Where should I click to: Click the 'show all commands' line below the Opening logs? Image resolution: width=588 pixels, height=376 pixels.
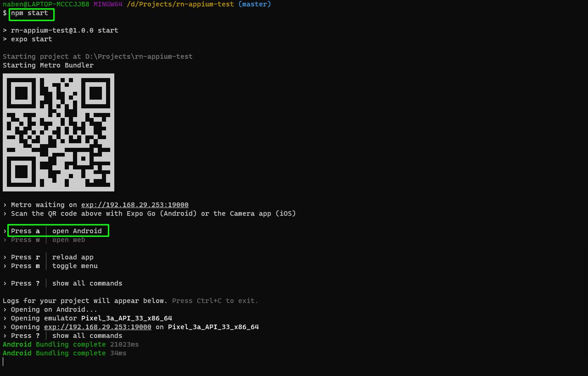coord(63,336)
